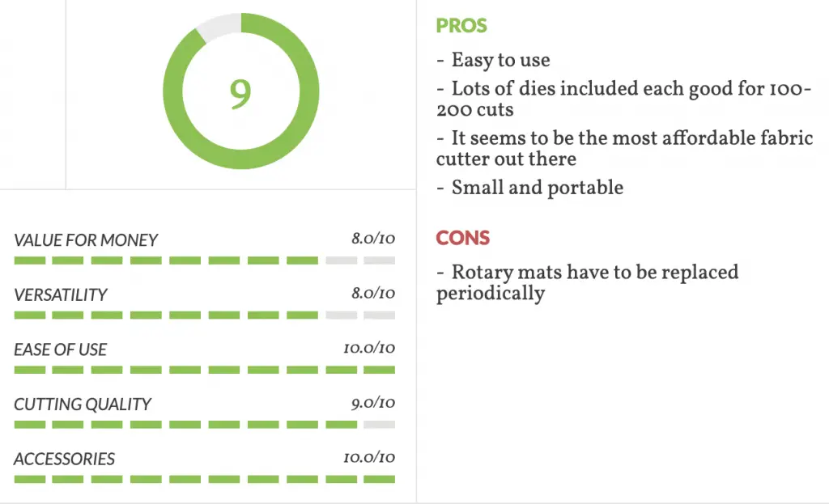Click the Ease of Use rating bar
829x504 pixels.
pyautogui.click(x=205, y=370)
